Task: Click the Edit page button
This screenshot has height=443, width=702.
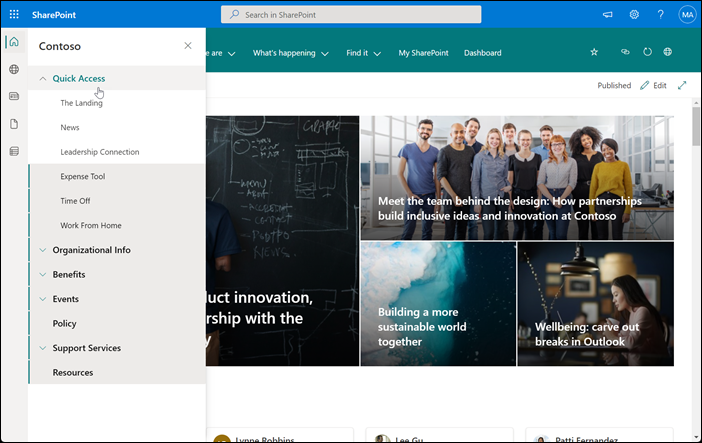Action: [x=653, y=85]
